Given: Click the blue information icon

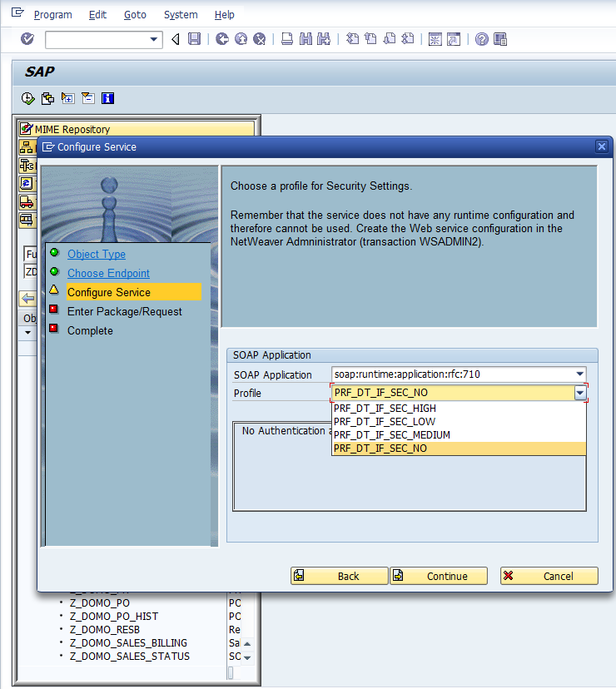Looking at the screenshot, I should [107, 98].
